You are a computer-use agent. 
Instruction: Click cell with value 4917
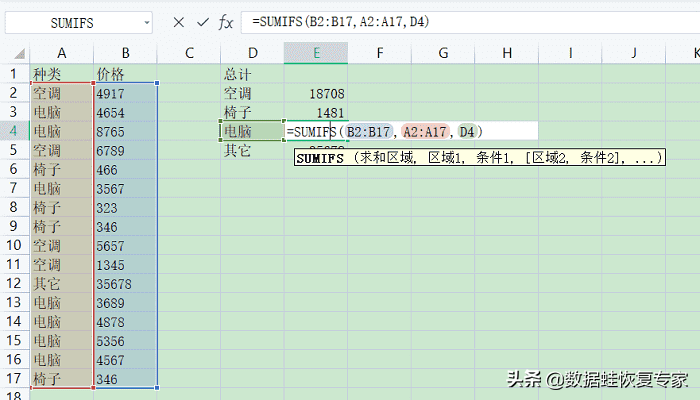pyautogui.click(x=125, y=93)
